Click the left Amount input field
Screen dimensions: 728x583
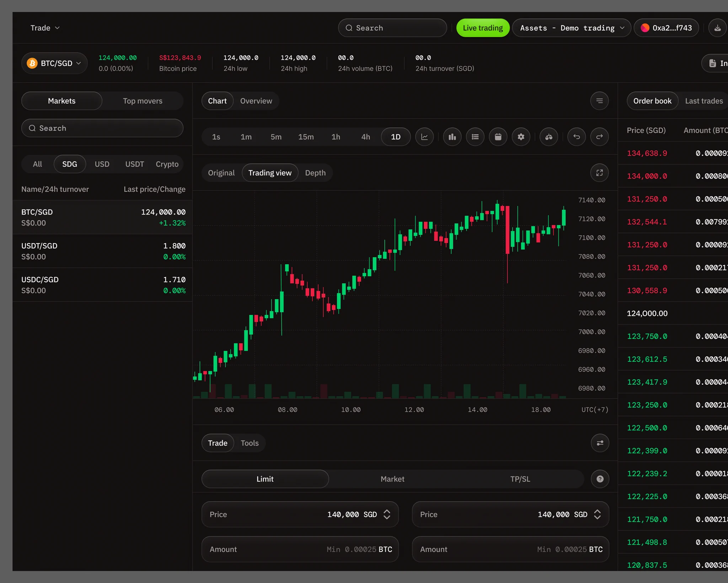click(300, 549)
